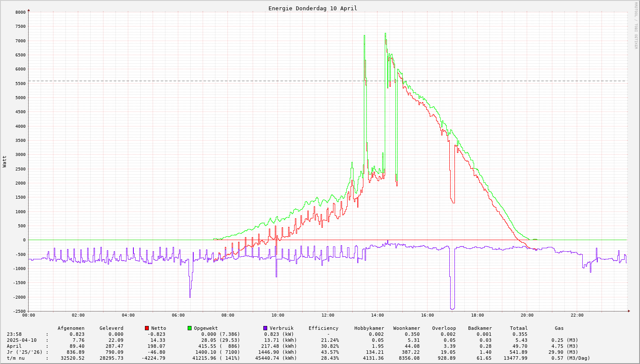Click the Efficiency column header

323,328
